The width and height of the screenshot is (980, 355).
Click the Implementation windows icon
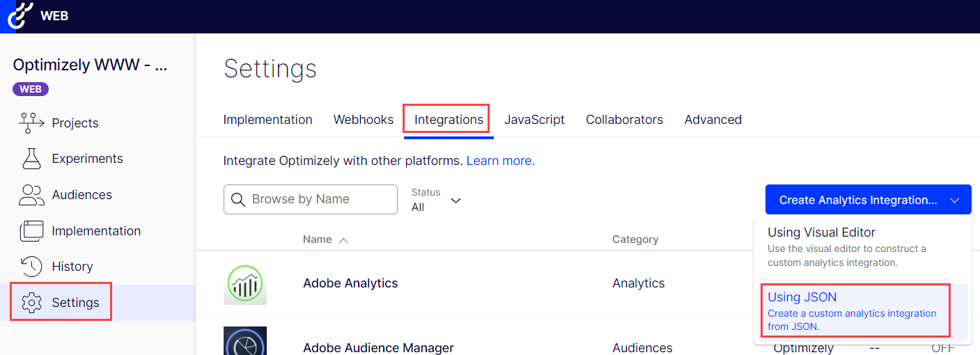32,231
